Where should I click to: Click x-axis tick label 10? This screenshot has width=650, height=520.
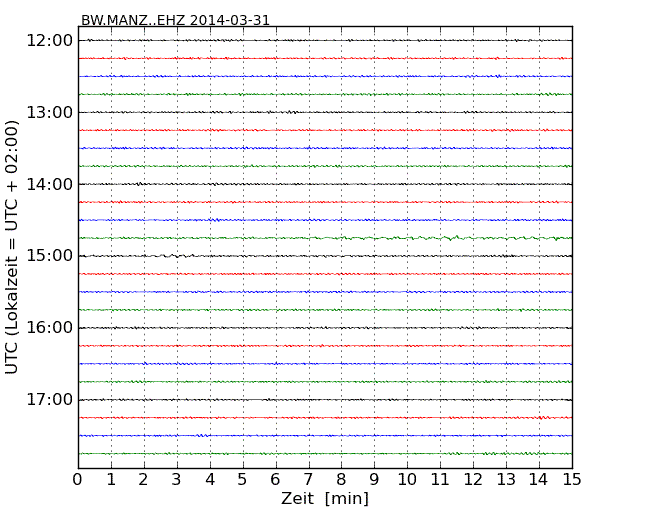pos(407,480)
